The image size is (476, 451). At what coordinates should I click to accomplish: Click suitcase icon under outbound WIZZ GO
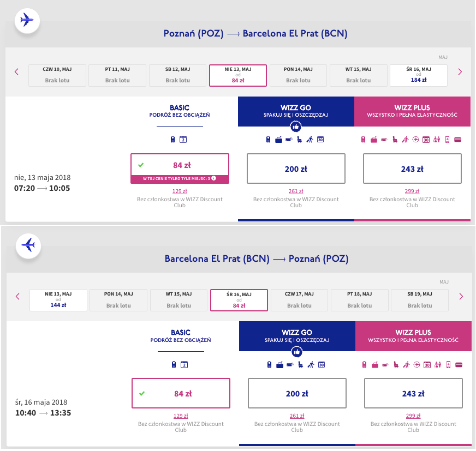pyautogui.click(x=279, y=140)
